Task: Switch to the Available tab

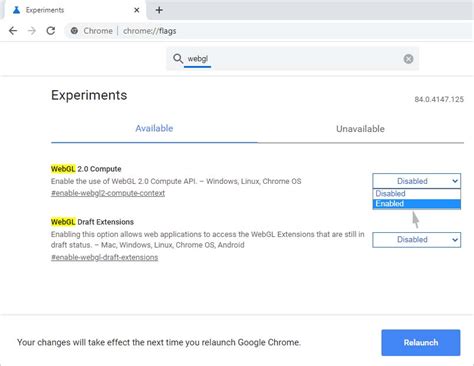Action: point(154,128)
